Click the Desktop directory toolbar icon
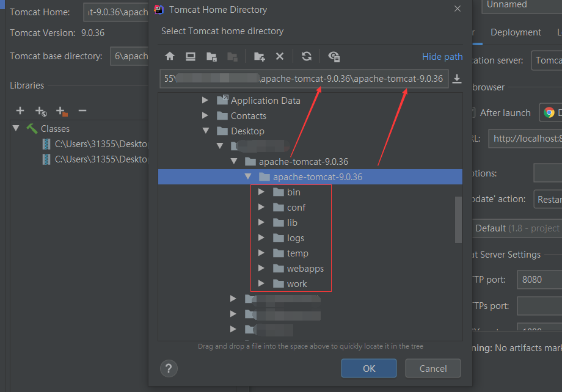Viewport: 562px width, 392px height. [191, 56]
